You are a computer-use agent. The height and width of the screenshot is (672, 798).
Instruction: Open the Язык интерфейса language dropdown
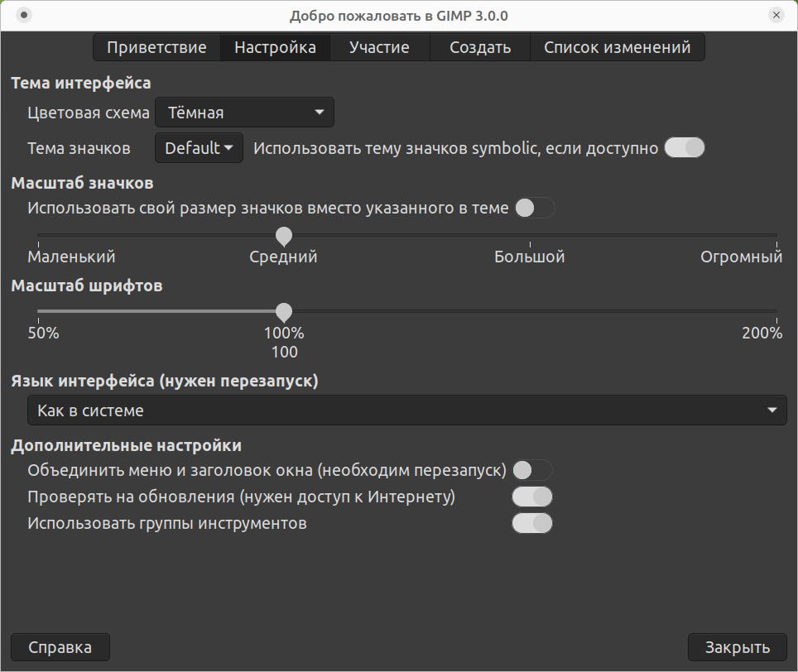point(406,410)
